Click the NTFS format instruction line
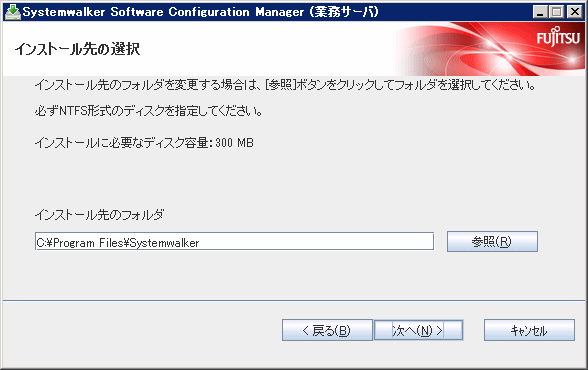The width and height of the screenshot is (588, 370). tap(148, 111)
